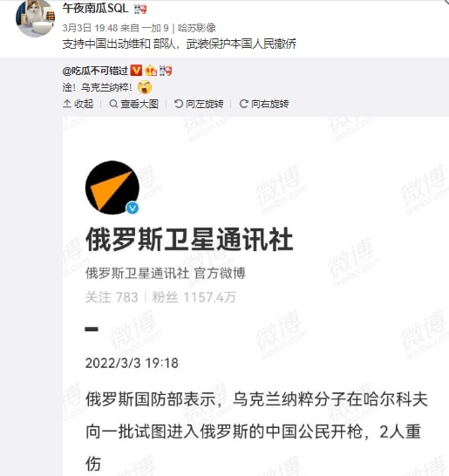Viewport: 449px width, 476px height.
Task: Collapse the image with 收起
Action: click(x=78, y=104)
